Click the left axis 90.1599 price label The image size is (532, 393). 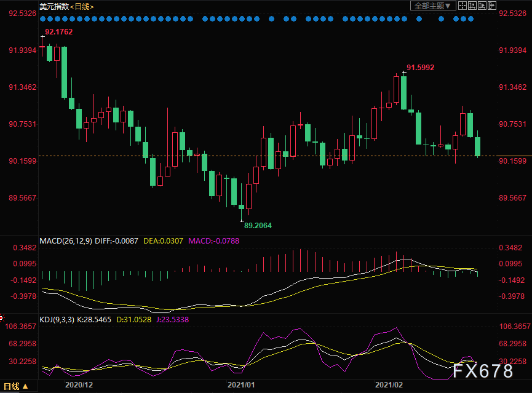tap(22, 161)
